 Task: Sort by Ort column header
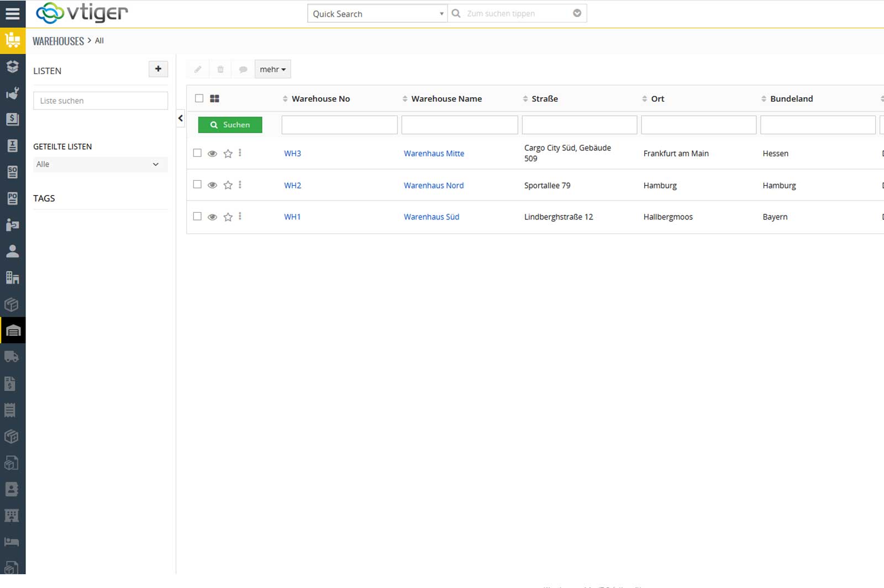(657, 99)
